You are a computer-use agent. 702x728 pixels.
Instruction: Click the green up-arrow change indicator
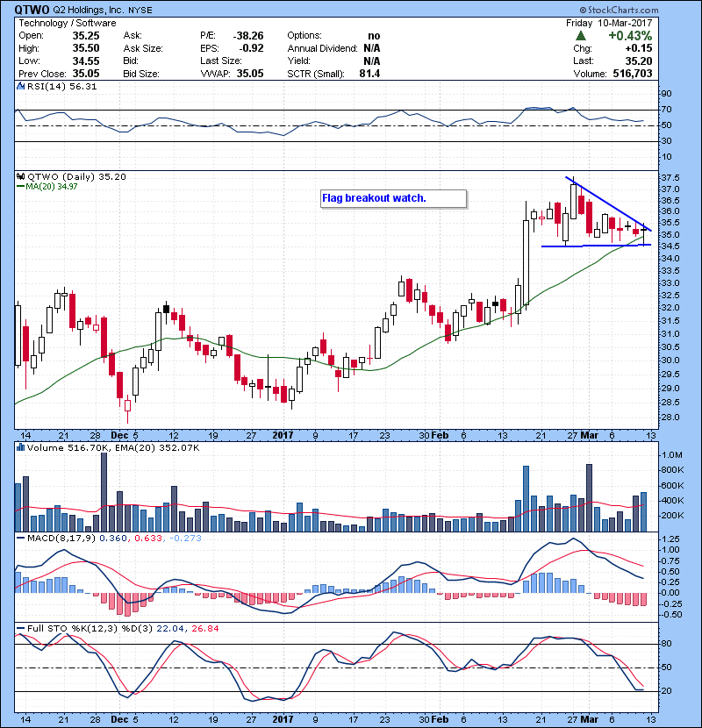pos(580,36)
